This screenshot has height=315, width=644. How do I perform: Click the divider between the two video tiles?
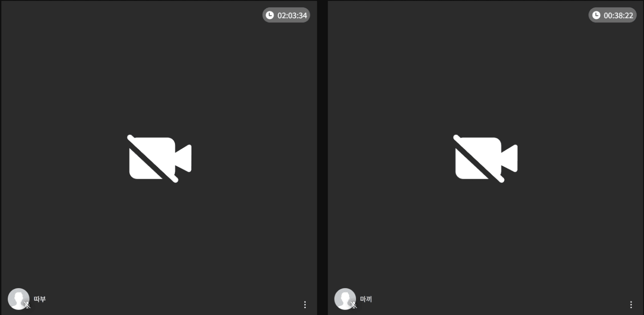[322, 157]
